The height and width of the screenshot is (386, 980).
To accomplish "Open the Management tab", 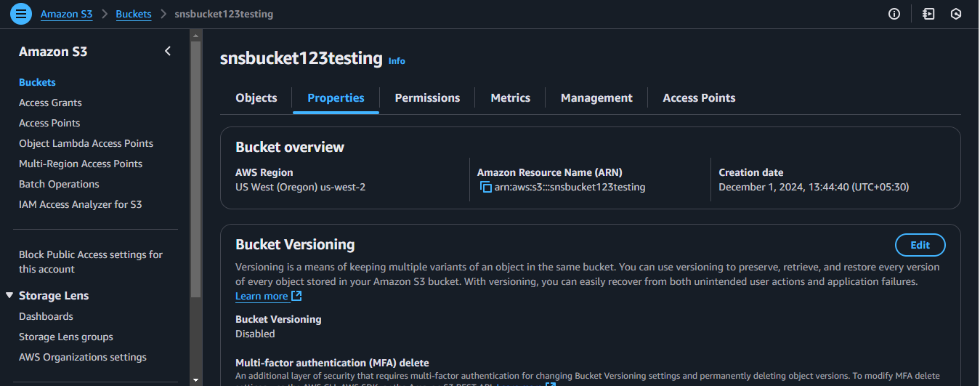I will click(x=596, y=98).
